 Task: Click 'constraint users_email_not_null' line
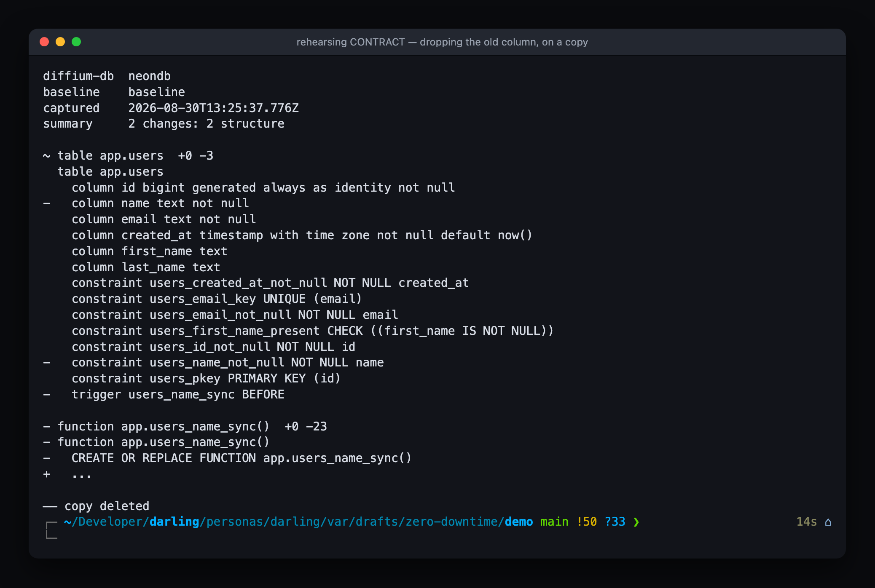click(235, 315)
